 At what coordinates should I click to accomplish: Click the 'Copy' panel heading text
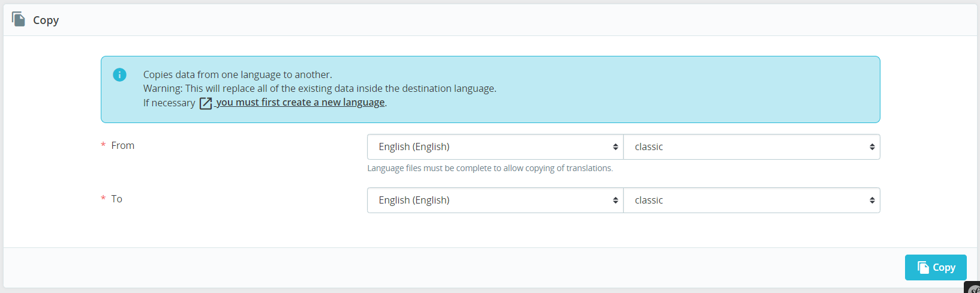coord(46,20)
